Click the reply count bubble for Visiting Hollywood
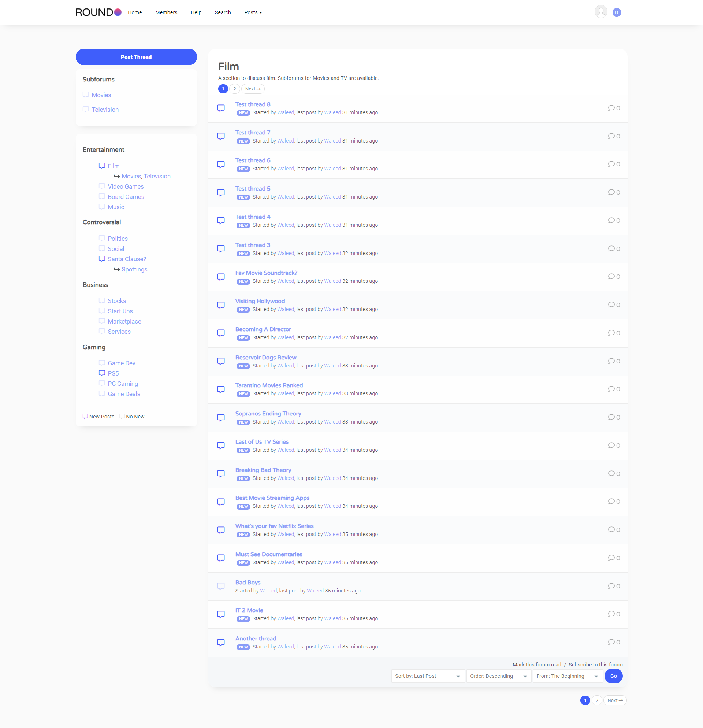 614,304
